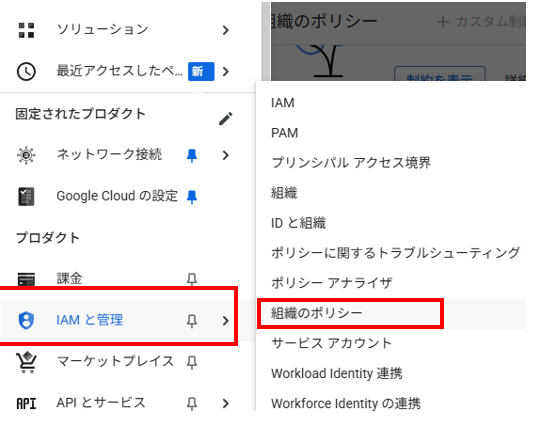Select 組織 in the IAM submenu

point(284,193)
